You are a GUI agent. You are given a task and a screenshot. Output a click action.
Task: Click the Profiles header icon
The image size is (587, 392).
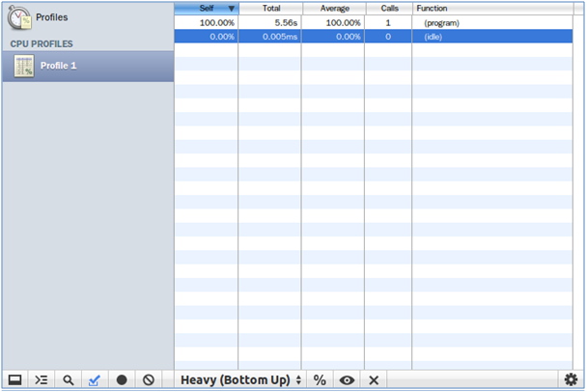[x=20, y=16]
